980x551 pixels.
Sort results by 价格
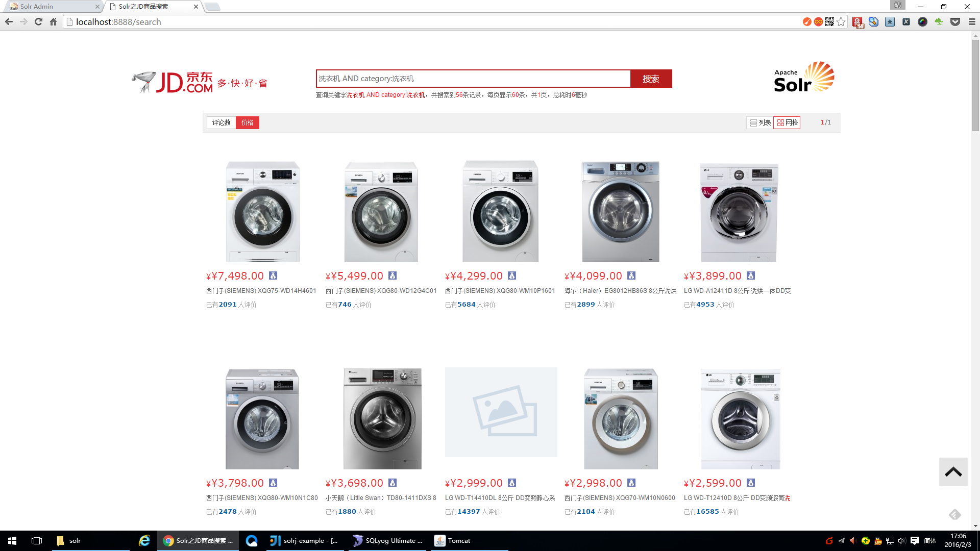248,122
